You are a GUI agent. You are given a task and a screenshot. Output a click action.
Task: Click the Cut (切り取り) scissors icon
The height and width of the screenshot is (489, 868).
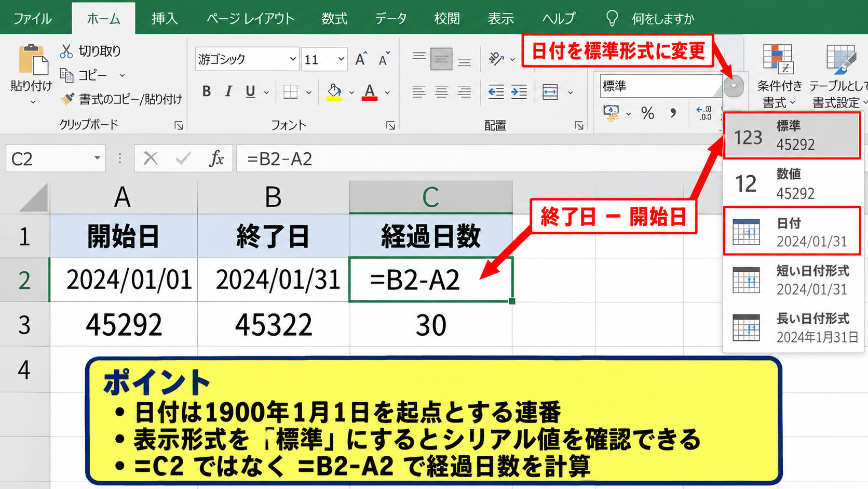pos(66,51)
